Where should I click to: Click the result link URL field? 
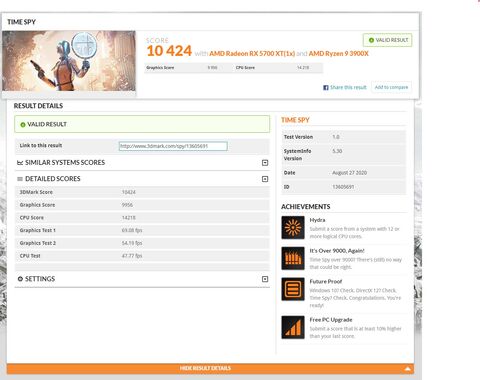(x=173, y=146)
